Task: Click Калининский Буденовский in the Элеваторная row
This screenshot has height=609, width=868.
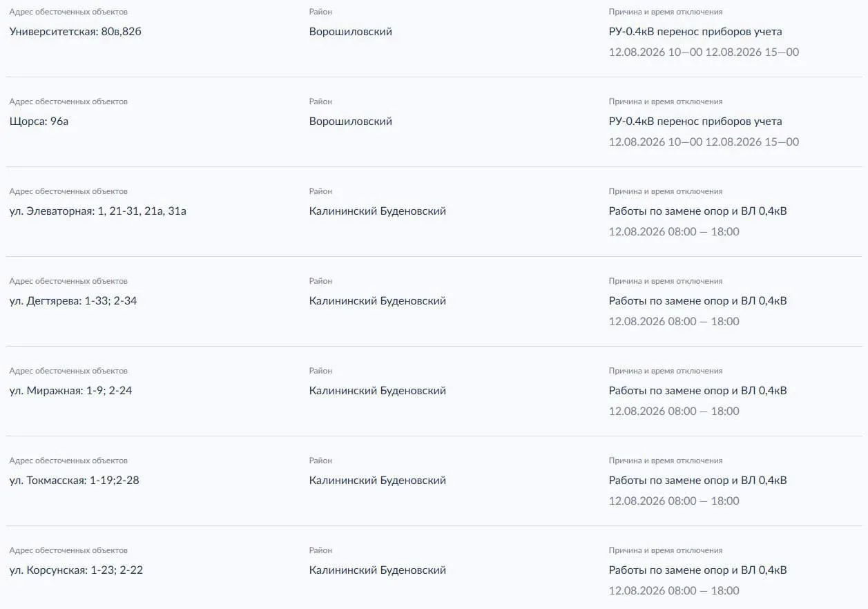Action: [x=378, y=211]
